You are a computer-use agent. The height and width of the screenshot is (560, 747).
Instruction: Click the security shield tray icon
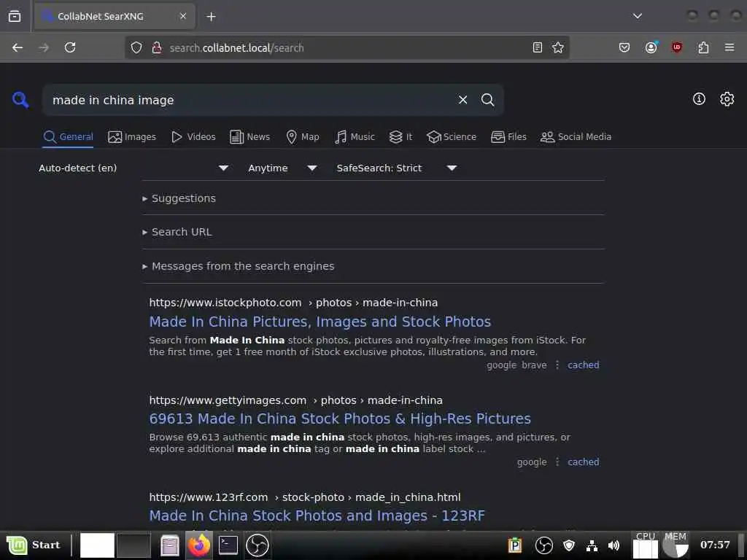tap(569, 545)
